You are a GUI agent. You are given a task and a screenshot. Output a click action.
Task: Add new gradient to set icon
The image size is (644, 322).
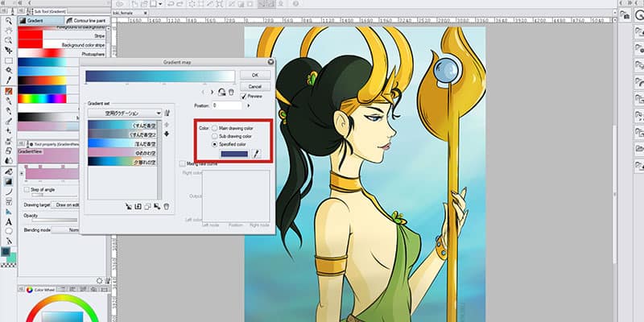138,206
